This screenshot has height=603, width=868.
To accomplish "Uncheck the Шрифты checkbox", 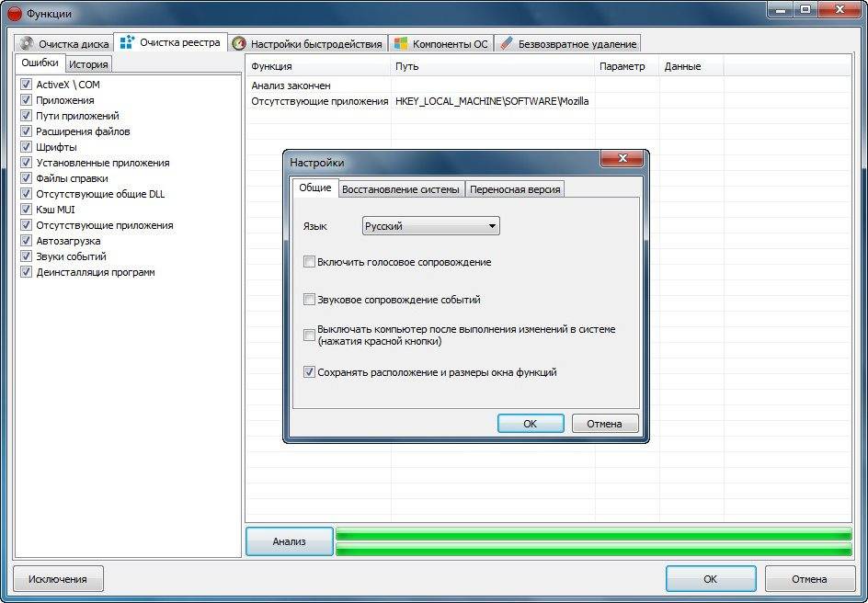I will click(x=26, y=146).
